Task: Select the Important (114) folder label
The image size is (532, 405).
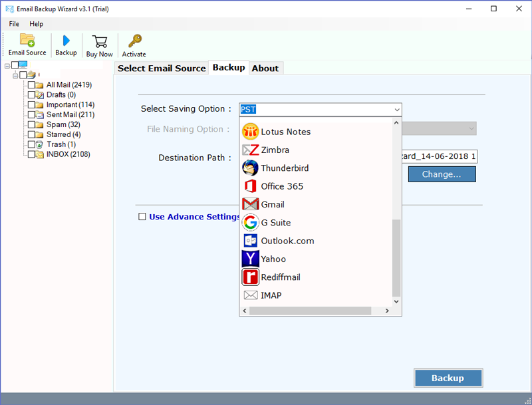Action: click(70, 105)
